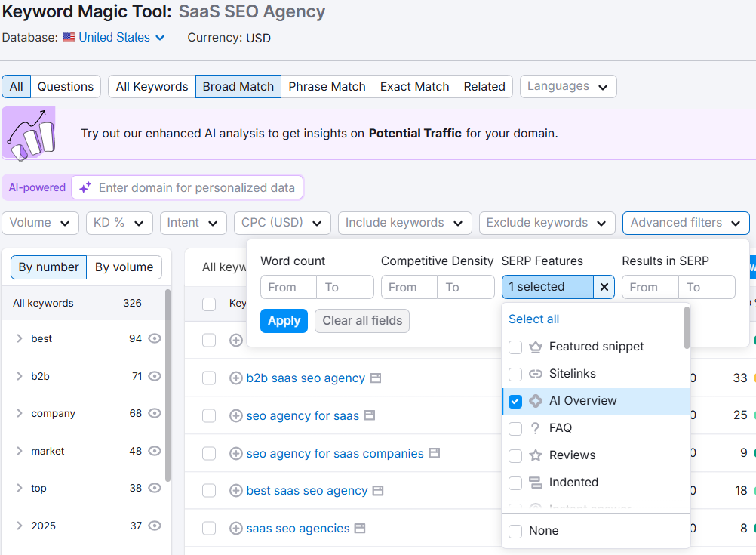Click the eye icon for the market group
This screenshot has height=555, width=756.
click(x=155, y=451)
